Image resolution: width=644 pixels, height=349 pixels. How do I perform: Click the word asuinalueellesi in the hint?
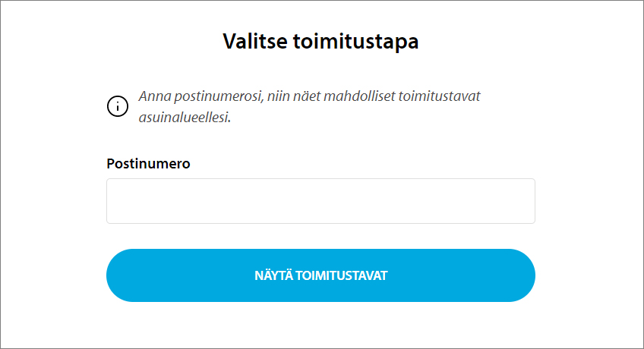click(x=185, y=118)
